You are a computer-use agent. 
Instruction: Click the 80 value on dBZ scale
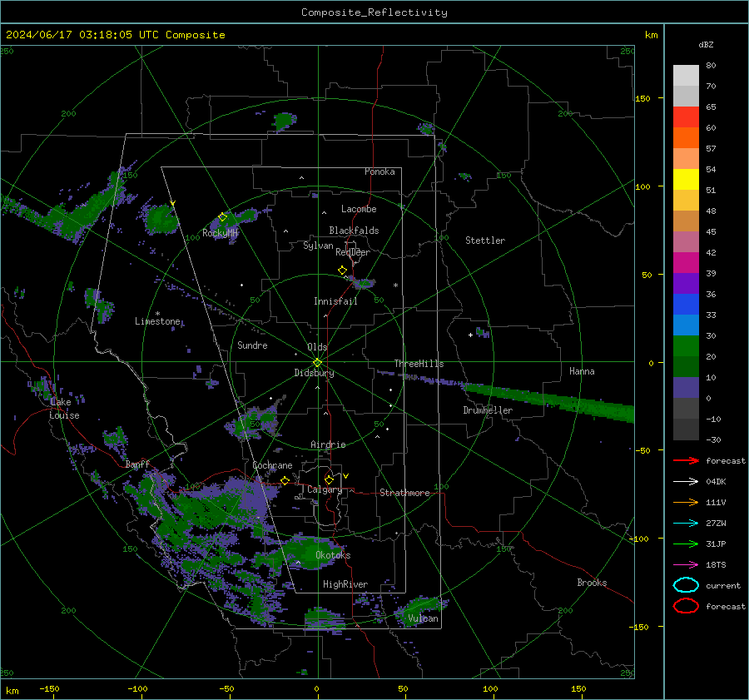pyautogui.click(x=711, y=66)
